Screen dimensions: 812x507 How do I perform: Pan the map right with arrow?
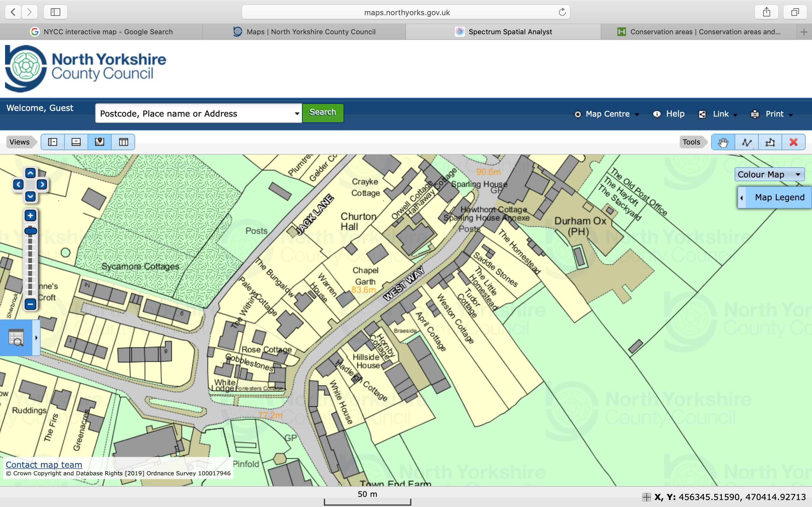42,184
